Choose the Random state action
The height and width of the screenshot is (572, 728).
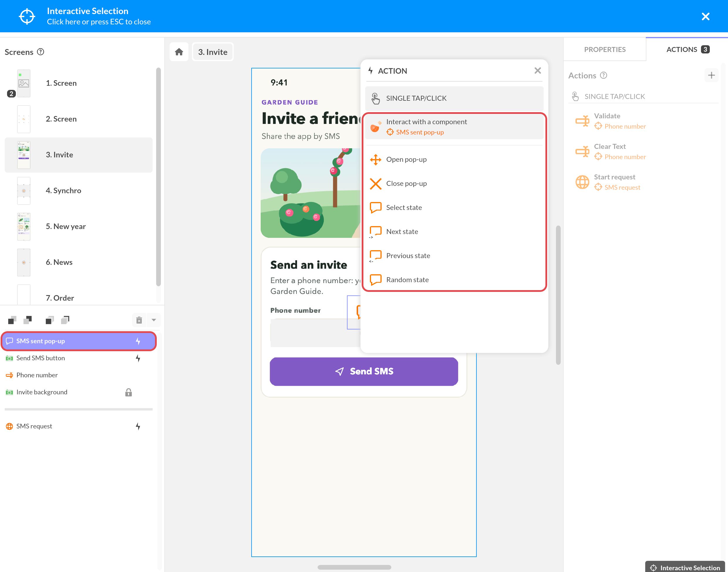pyautogui.click(x=454, y=280)
